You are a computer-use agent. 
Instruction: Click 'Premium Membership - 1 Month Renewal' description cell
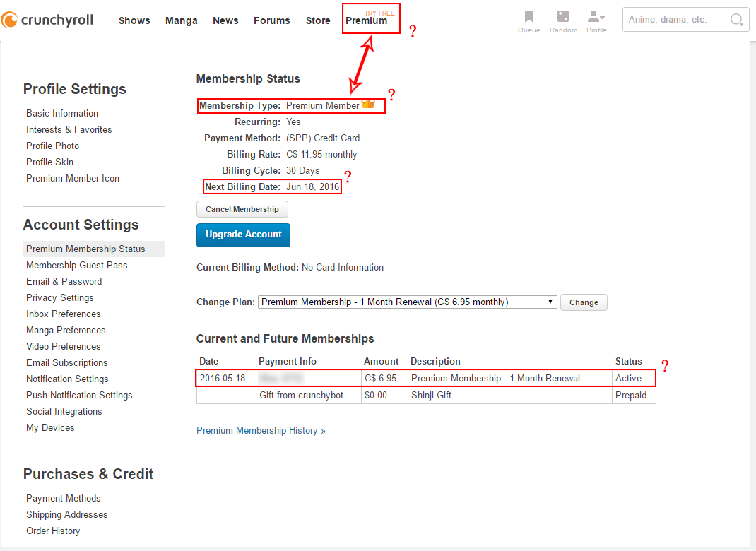[509, 379]
